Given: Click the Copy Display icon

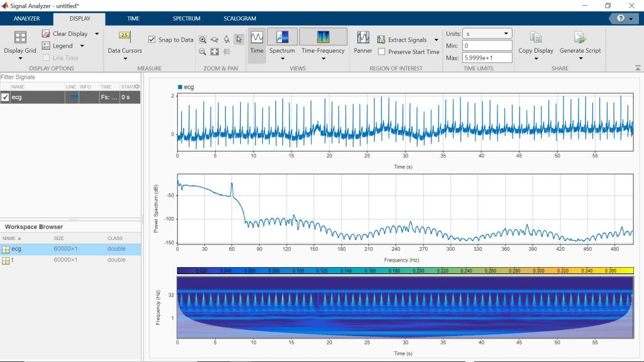Looking at the screenshot, I should click(536, 38).
